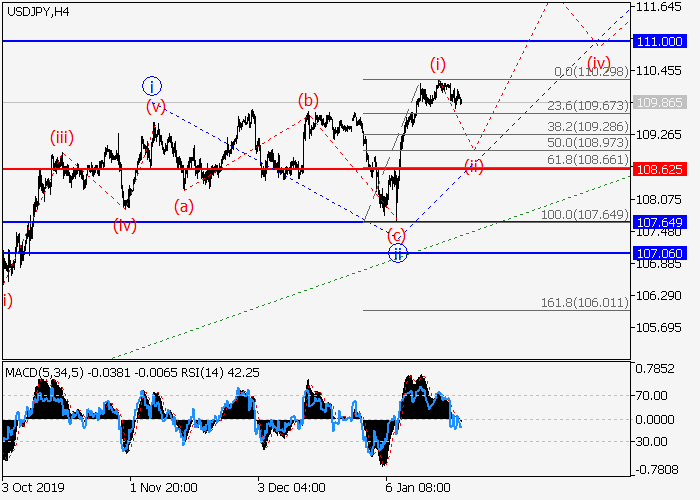Select the red (c) correction label
The height and width of the screenshot is (500, 700).
point(397,235)
